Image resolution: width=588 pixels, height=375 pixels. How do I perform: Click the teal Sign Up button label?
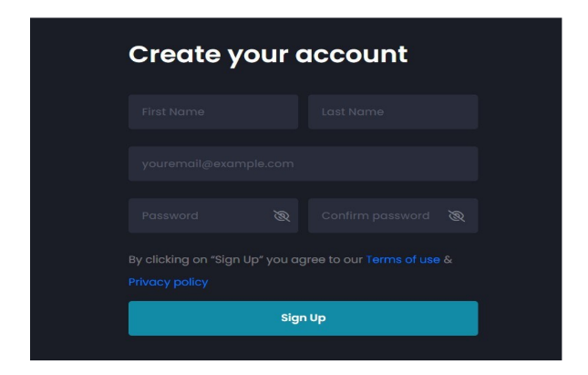coord(303,318)
